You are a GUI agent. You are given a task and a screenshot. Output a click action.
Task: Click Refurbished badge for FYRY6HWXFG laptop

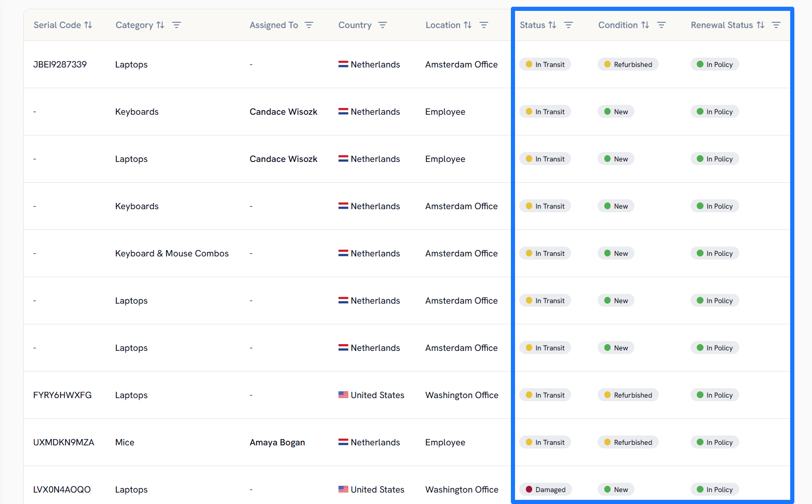click(628, 395)
